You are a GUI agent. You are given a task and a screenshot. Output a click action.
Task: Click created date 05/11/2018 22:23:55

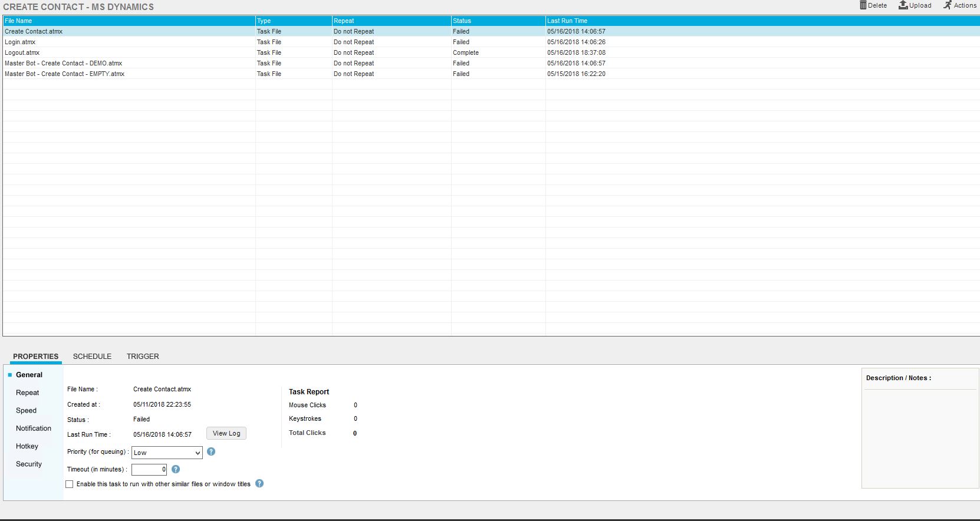tap(162, 404)
